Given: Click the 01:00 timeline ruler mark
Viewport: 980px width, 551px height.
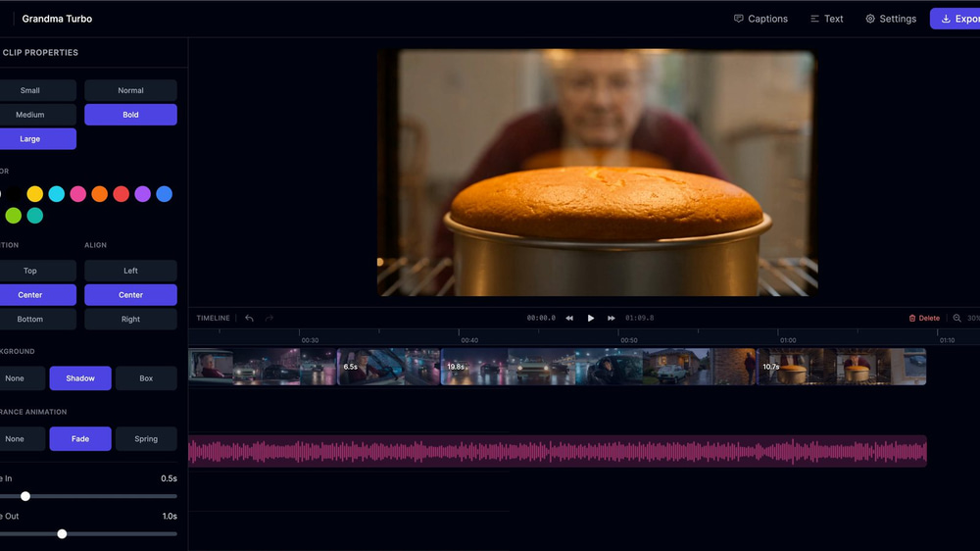Looking at the screenshot, I should [x=788, y=340].
